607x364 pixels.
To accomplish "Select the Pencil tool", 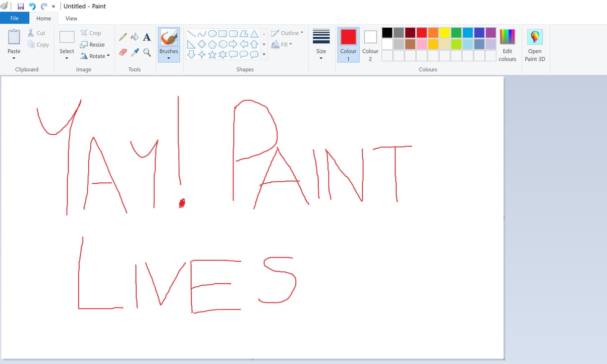I will [x=123, y=37].
